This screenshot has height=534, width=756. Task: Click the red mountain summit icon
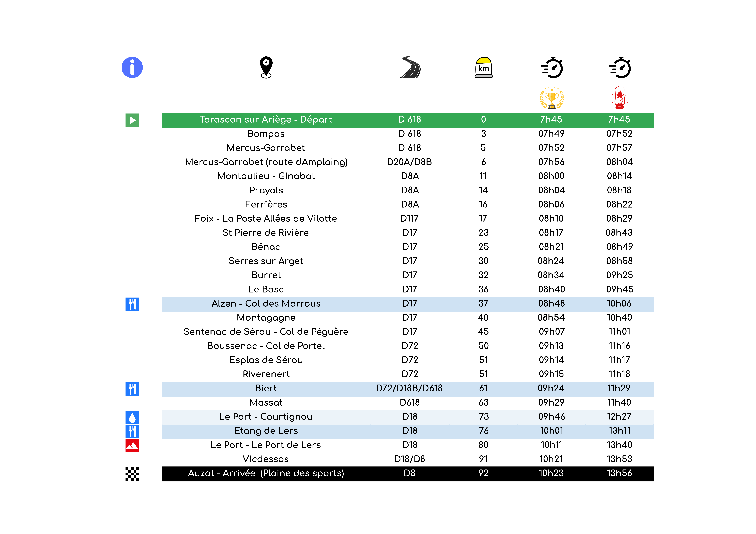pyautogui.click(x=132, y=445)
